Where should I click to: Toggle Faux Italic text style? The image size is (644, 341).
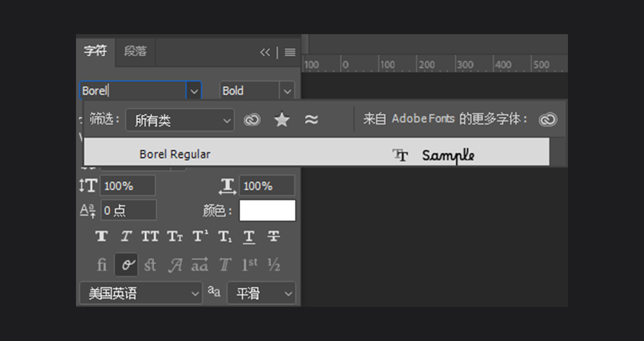(126, 237)
